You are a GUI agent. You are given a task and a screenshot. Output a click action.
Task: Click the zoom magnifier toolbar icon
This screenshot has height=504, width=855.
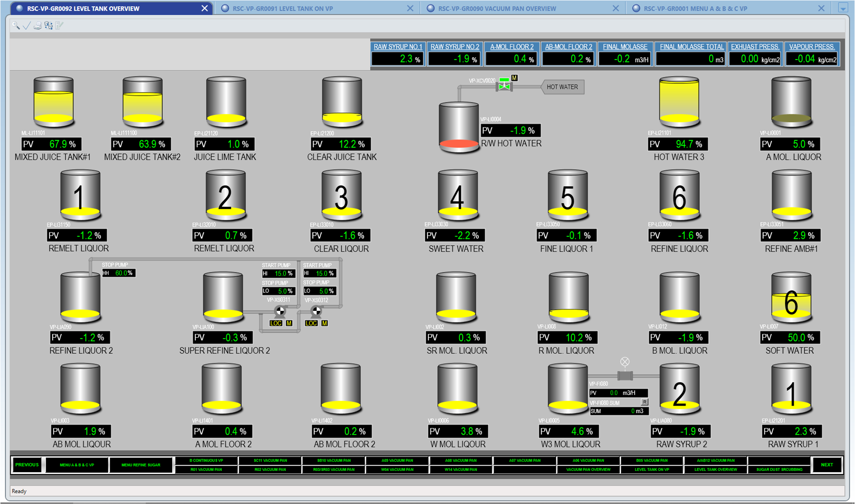tap(16, 25)
